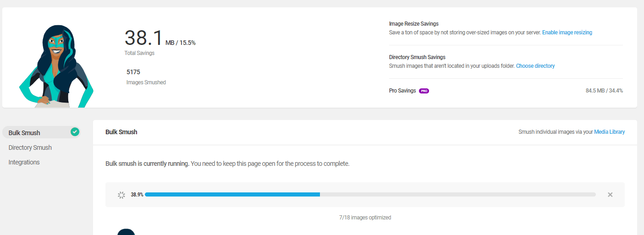Go to the Integrations tab

(24, 162)
